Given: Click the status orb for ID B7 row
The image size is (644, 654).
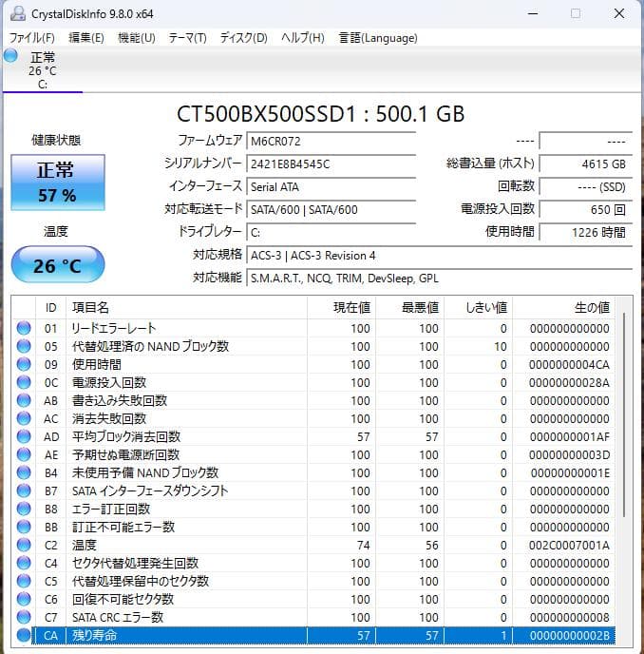Looking at the screenshot, I should click(24, 490).
